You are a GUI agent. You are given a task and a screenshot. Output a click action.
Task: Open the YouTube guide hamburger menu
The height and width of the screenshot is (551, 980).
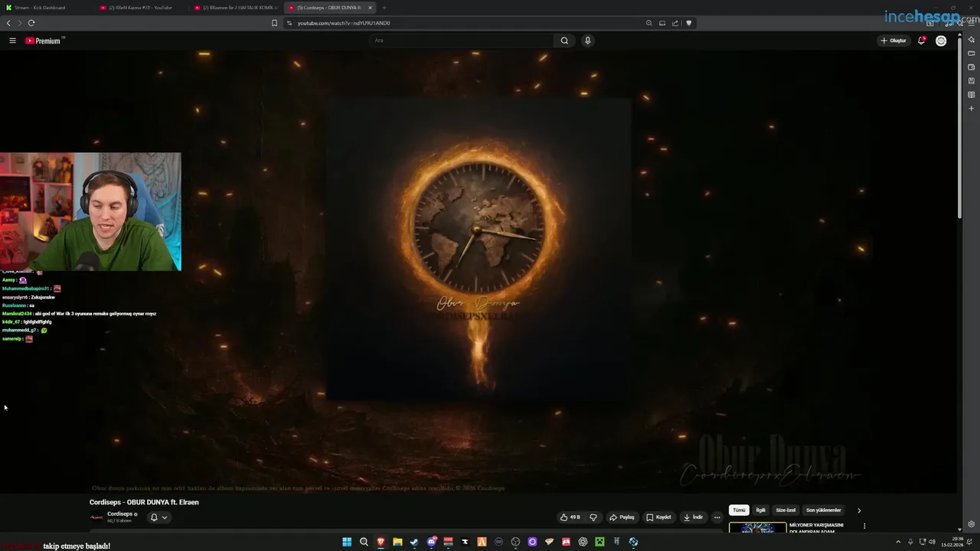(x=12, y=41)
